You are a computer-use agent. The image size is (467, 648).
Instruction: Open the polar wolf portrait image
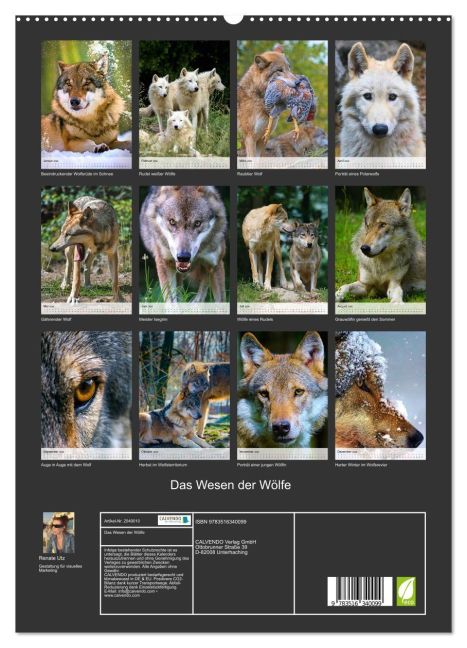(x=380, y=104)
